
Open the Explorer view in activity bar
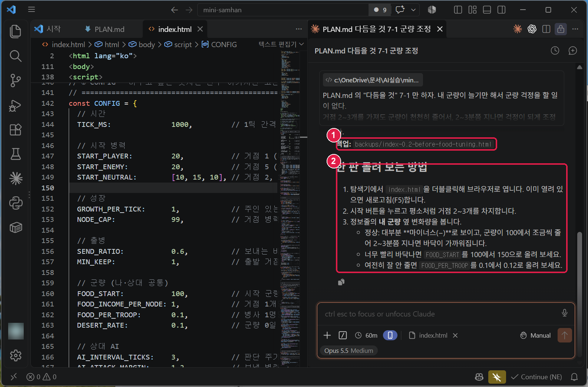click(16, 32)
